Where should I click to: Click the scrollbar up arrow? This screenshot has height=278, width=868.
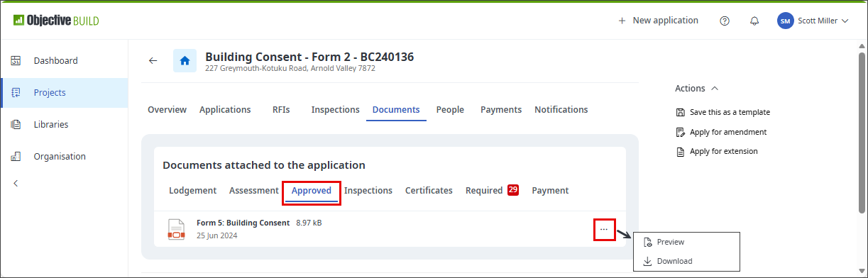(862, 45)
